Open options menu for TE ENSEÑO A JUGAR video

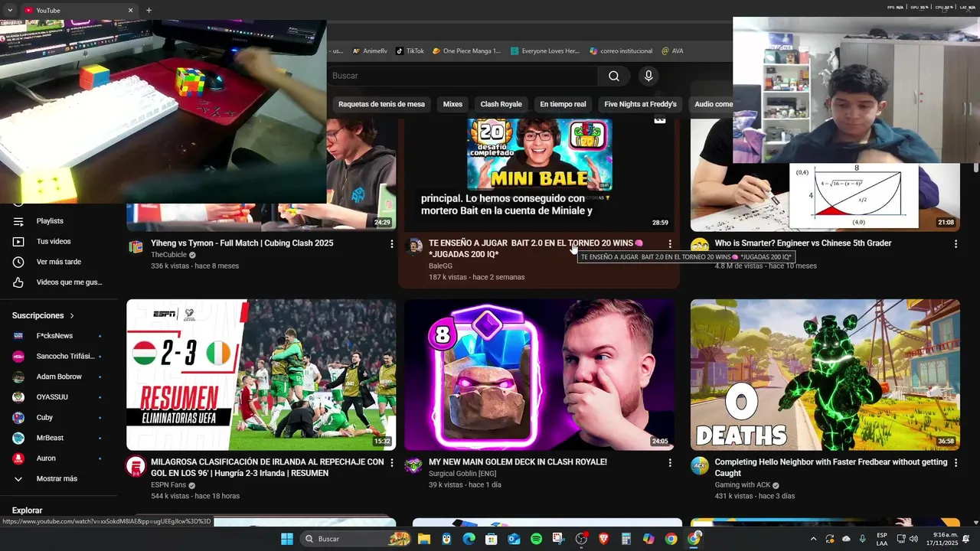coord(670,244)
